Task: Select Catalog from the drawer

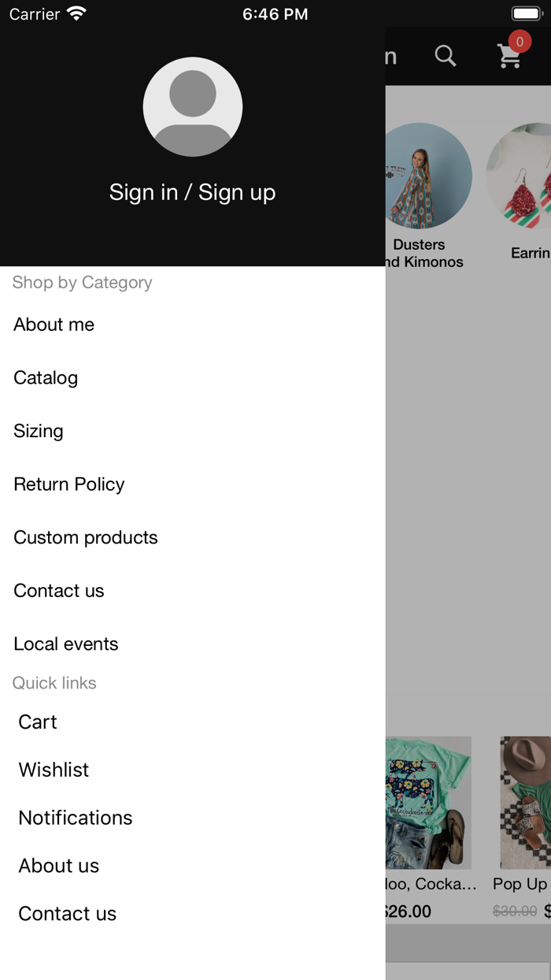Action: coord(46,378)
